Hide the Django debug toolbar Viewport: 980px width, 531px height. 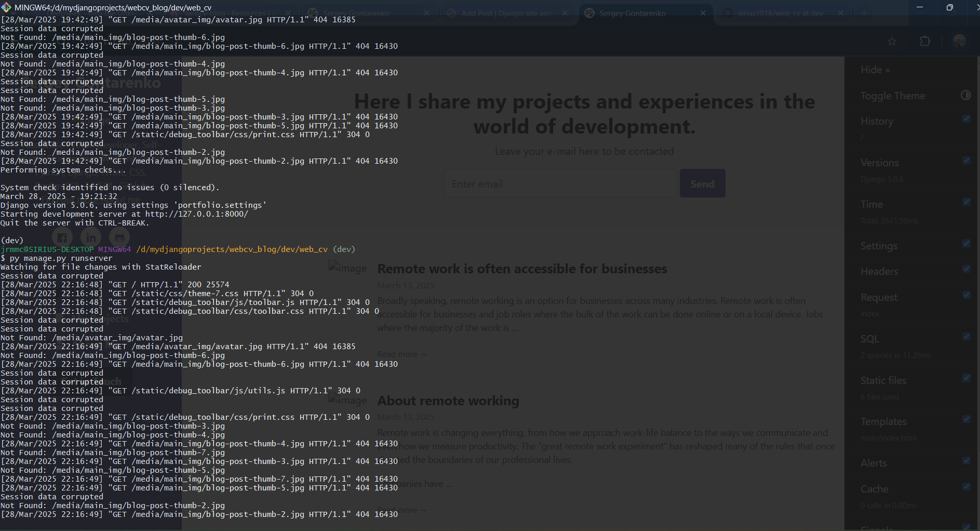pyautogui.click(x=875, y=70)
